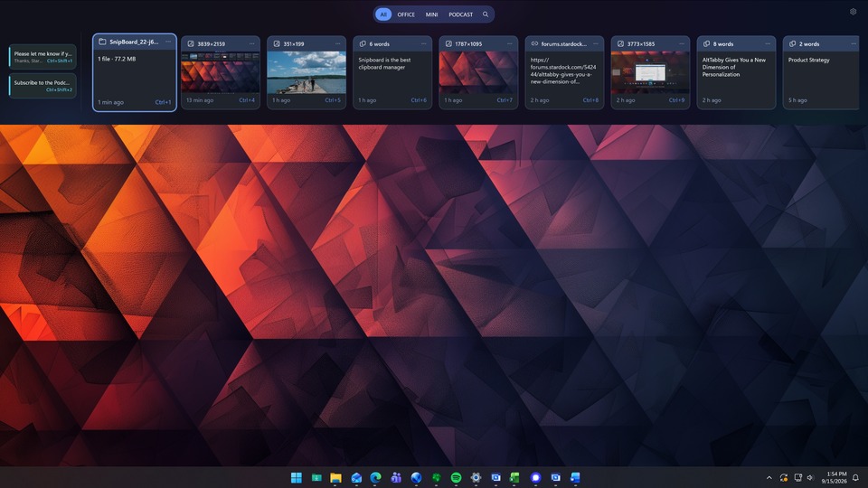Click the image type icon beside 1787×1095
Viewport: 868px width, 488px height.
pyautogui.click(x=448, y=43)
